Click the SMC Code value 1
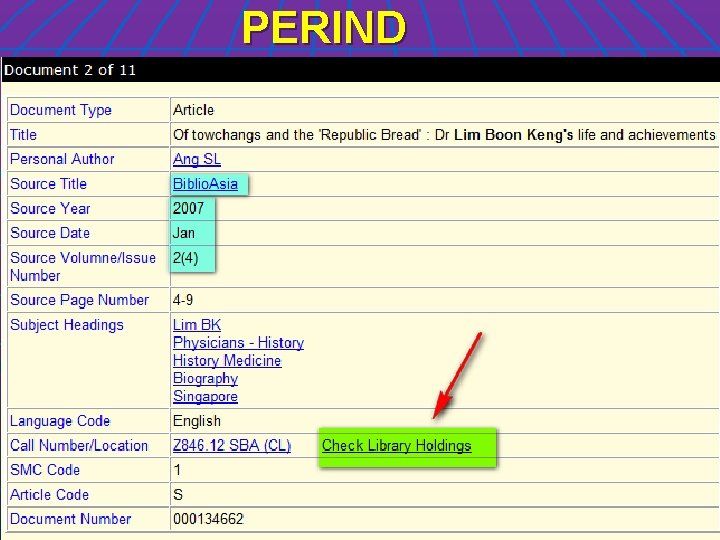Image resolution: width=720 pixels, height=540 pixels. click(177, 470)
